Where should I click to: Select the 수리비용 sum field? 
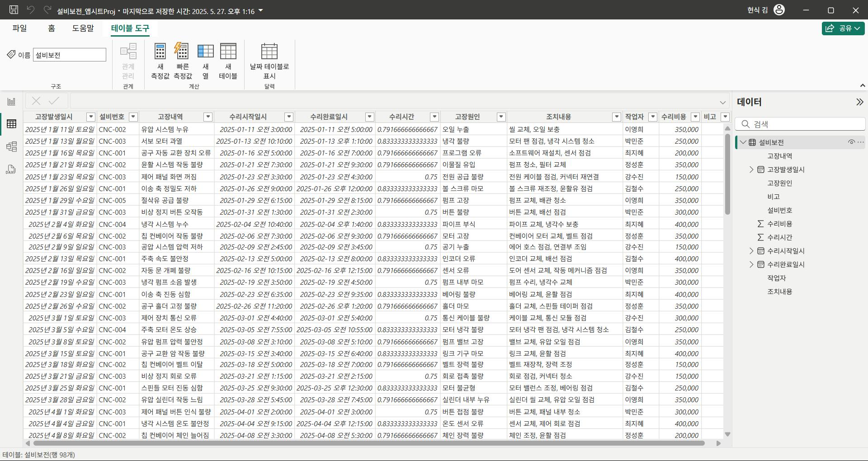(x=779, y=224)
